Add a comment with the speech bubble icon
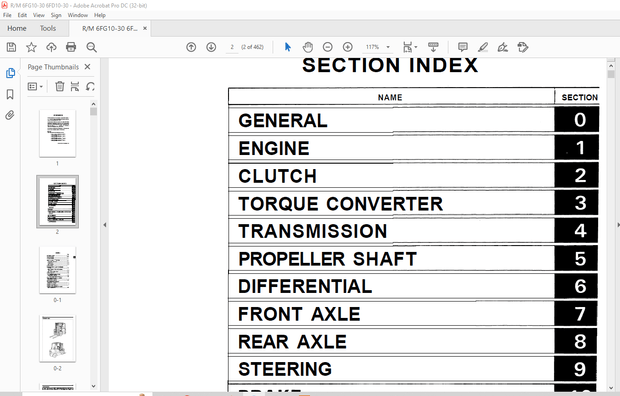Viewport: 620px width, 396px height. coord(463,47)
